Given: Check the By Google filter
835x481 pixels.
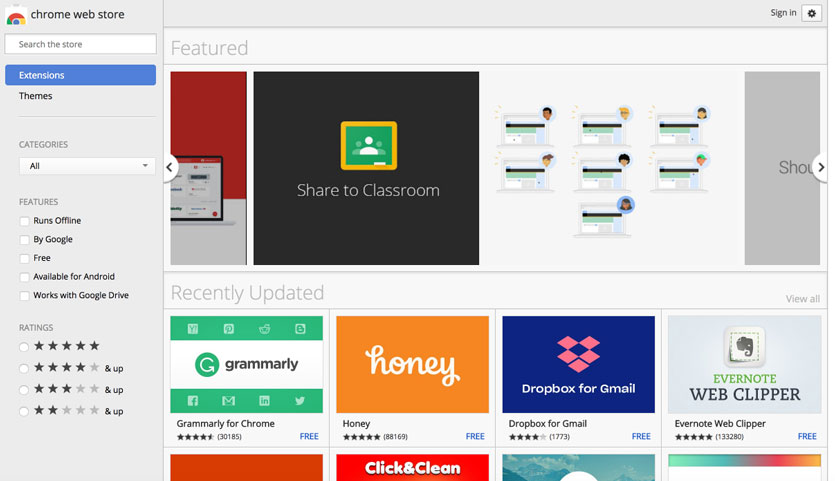Looking at the screenshot, I should click(25, 240).
